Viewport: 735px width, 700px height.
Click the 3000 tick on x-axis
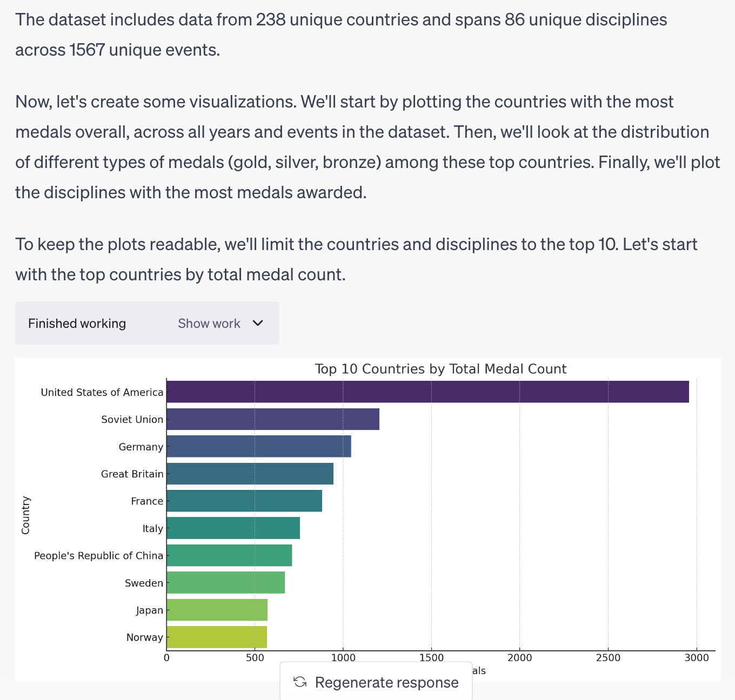pyautogui.click(x=697, y=658)
